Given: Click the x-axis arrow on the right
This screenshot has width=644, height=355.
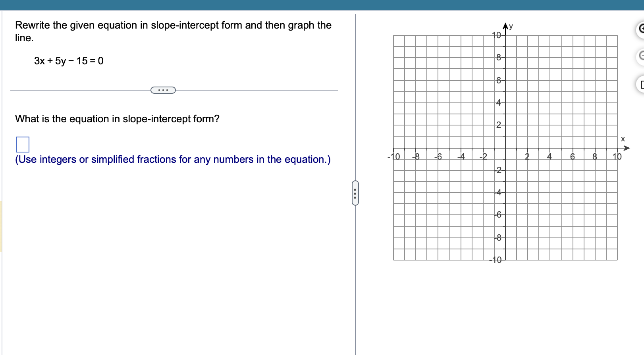Looking at the screenshot, I should pyautogui.click(x=628, y=148).
